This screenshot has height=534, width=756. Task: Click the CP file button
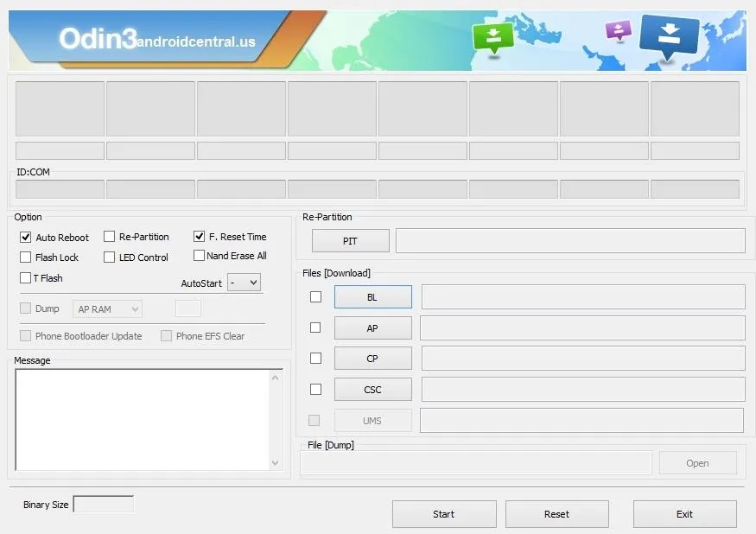[x=373, y=359]
